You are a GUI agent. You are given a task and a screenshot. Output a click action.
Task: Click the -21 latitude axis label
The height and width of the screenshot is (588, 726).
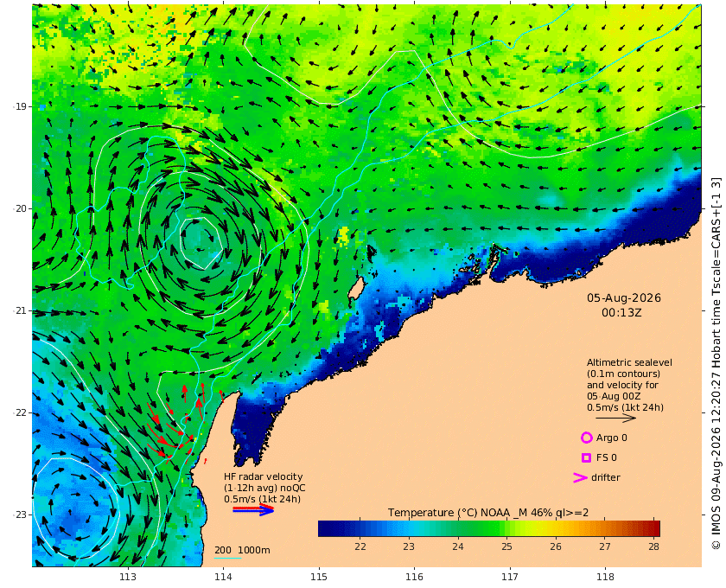click(x=19, y=311)
